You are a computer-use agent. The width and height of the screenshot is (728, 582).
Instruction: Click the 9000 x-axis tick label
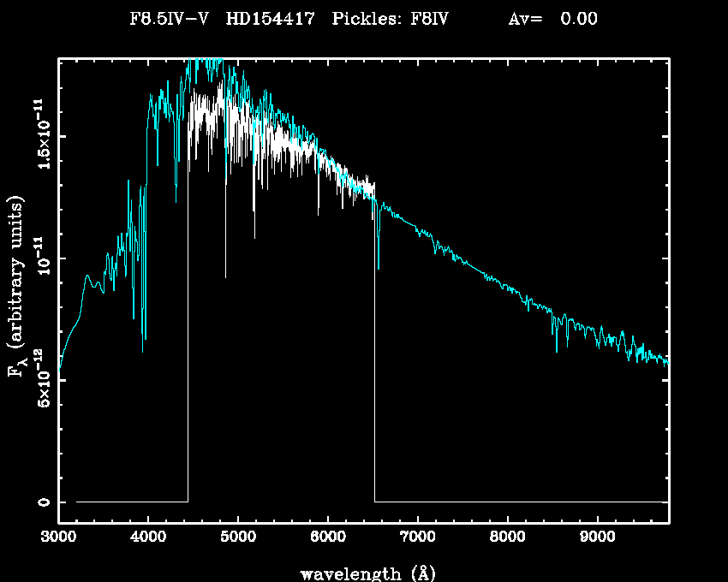point(598,537)
